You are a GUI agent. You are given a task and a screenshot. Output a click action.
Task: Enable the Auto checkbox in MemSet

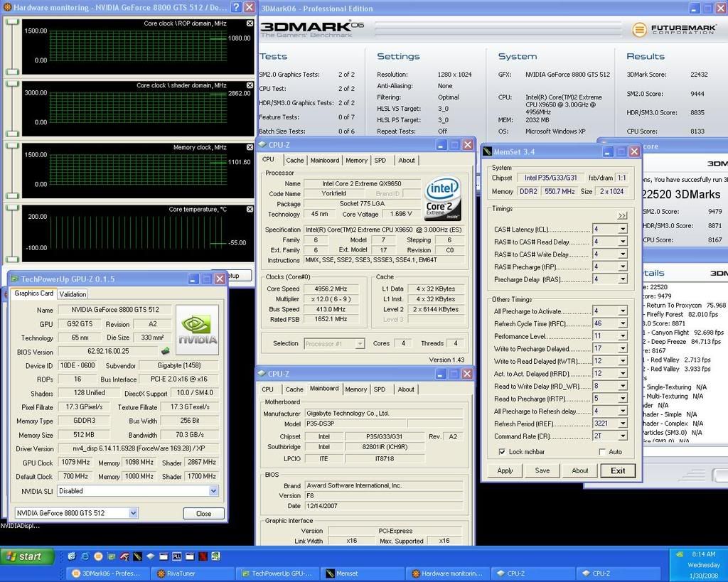pos(602,452)
